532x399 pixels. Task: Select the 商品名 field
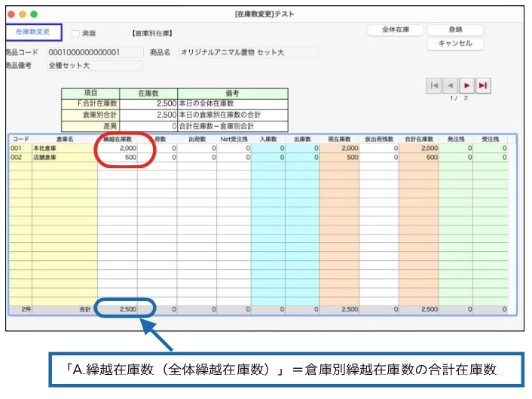(248, 53)
